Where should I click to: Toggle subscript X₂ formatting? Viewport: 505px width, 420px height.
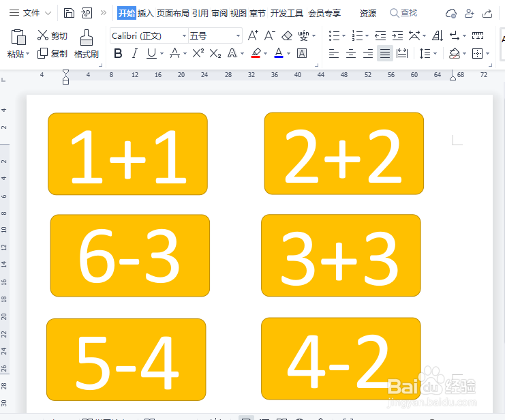[x=215, y=53]
